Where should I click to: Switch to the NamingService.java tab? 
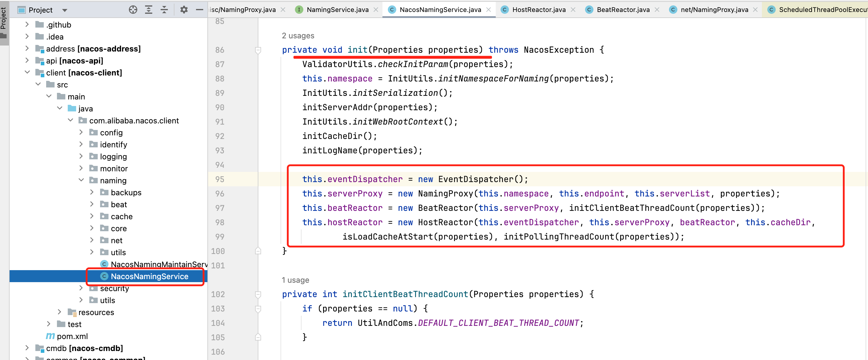[337, 10]
